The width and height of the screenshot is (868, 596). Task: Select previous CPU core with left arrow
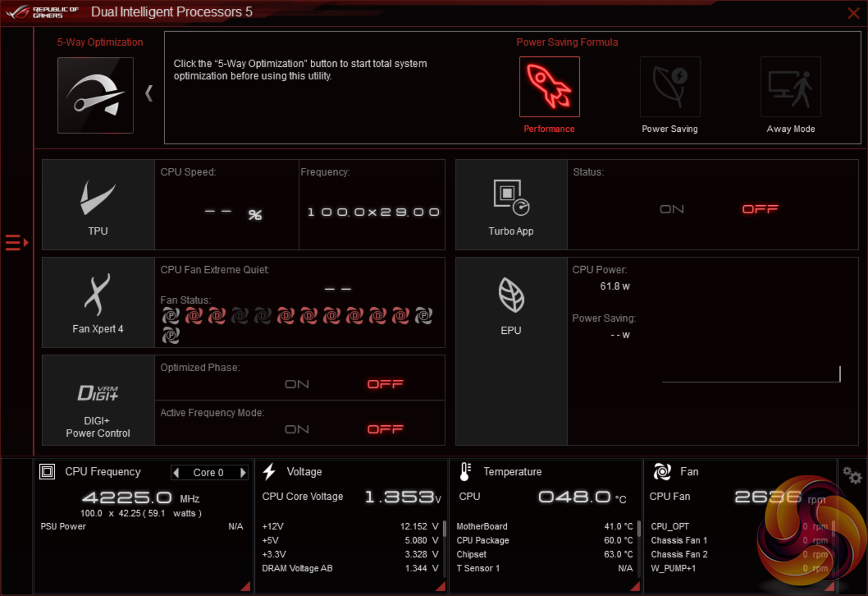pos(176,472)
